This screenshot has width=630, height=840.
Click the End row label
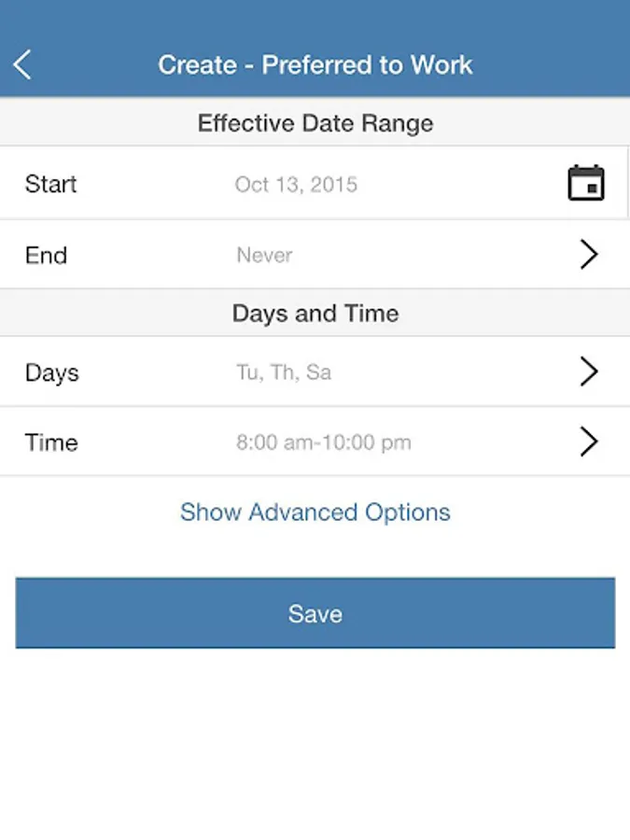click(46, 255)
